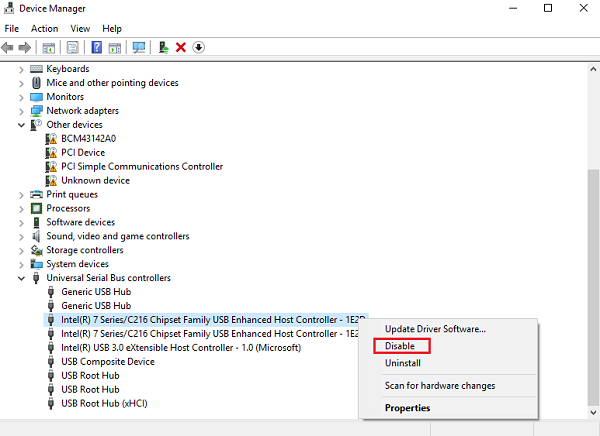The image size is (600, 436).
Task: Collapse Universal Serial Bus controllers node
Action: (x=21, y=278)
